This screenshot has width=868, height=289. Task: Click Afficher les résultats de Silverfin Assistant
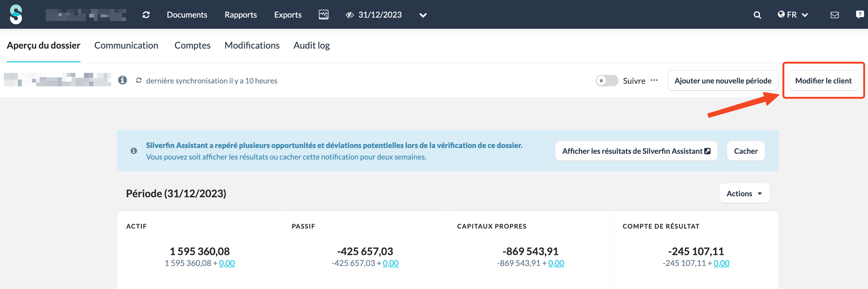click(x=636, y=151)
